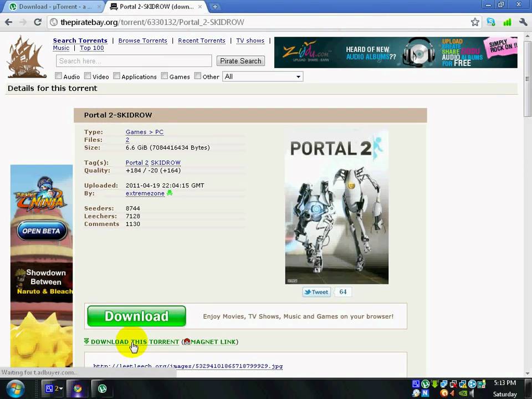Open the uTorrent taskbar button
This screenshot has height=399, width=532.
(102, 388)
